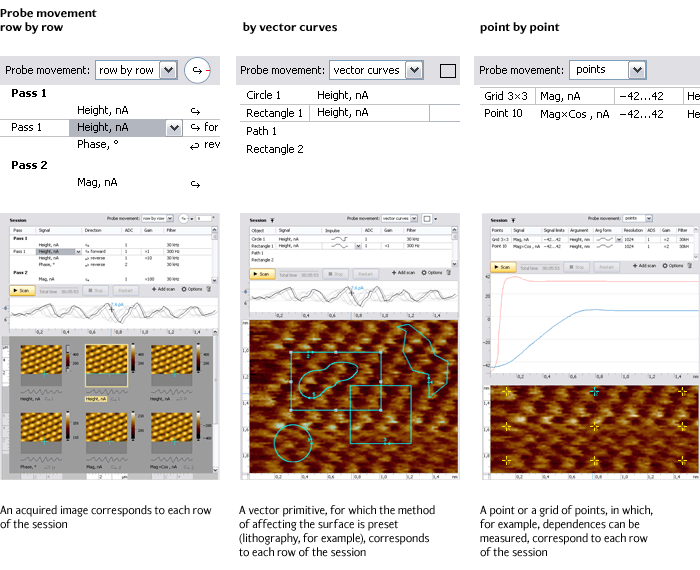
Task: Click the trash icon in the vector curves session
Action: 448,272
